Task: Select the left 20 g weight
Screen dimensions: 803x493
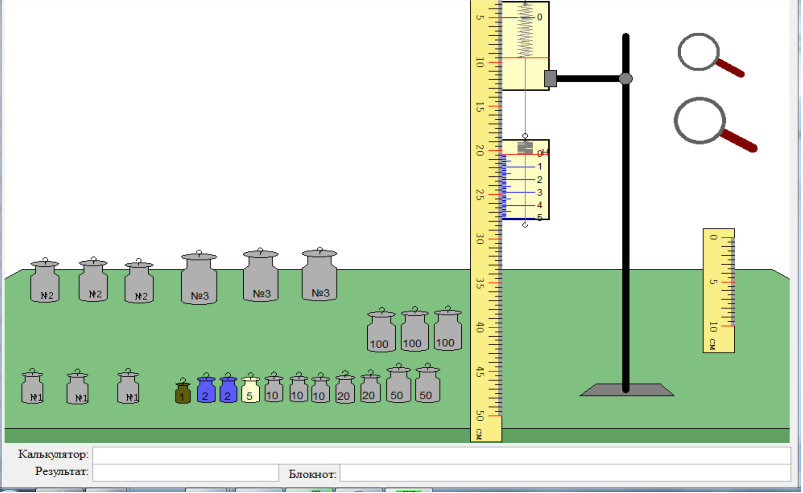Action: pyautogui.click(x=345, y=388)
